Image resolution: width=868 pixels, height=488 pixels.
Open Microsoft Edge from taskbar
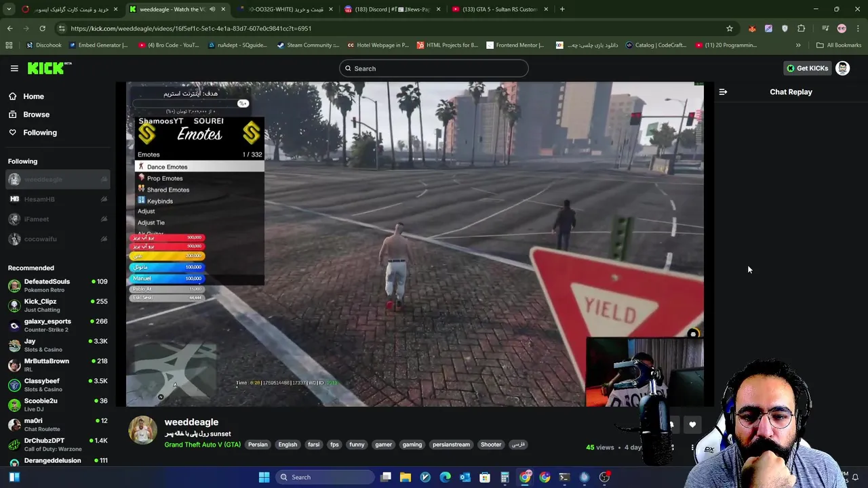(x=445, y=477)
